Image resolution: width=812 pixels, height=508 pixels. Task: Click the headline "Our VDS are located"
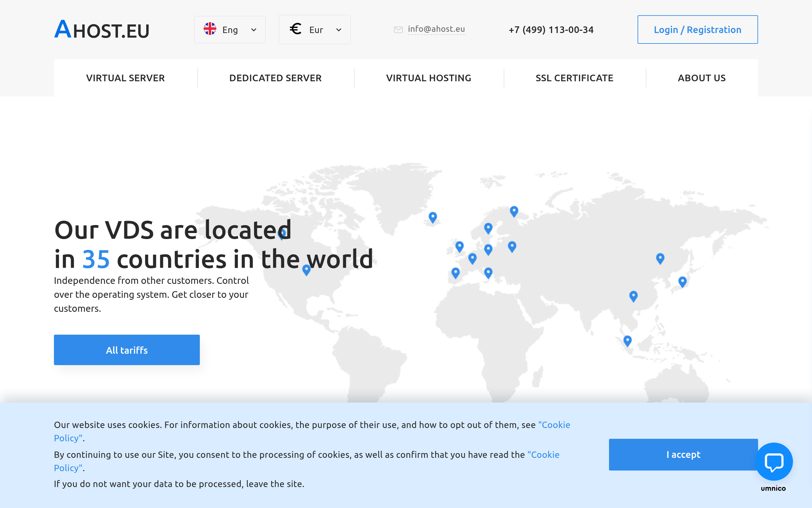pyautogui.click(x=173, y=230)
